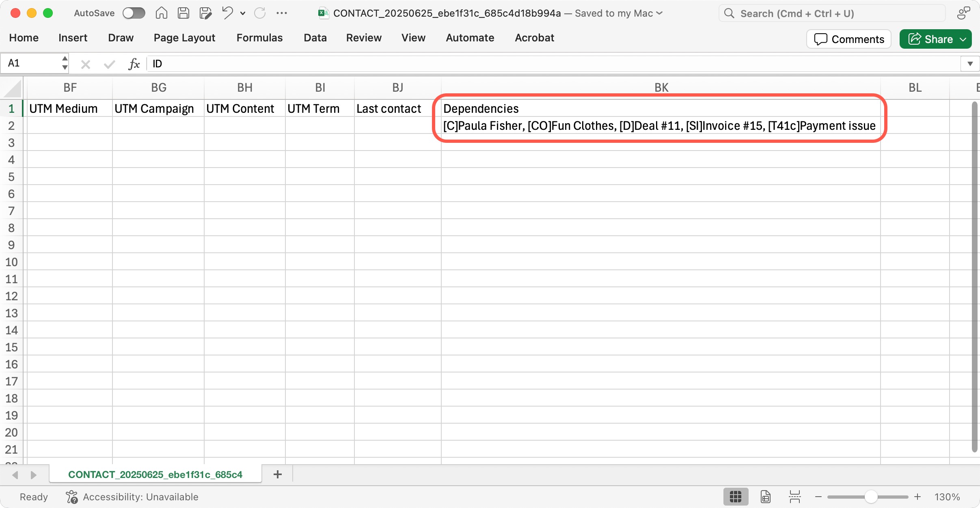Click the Undo icon
The width and height of the screenshot is (980, 508).
click(227, 13)
